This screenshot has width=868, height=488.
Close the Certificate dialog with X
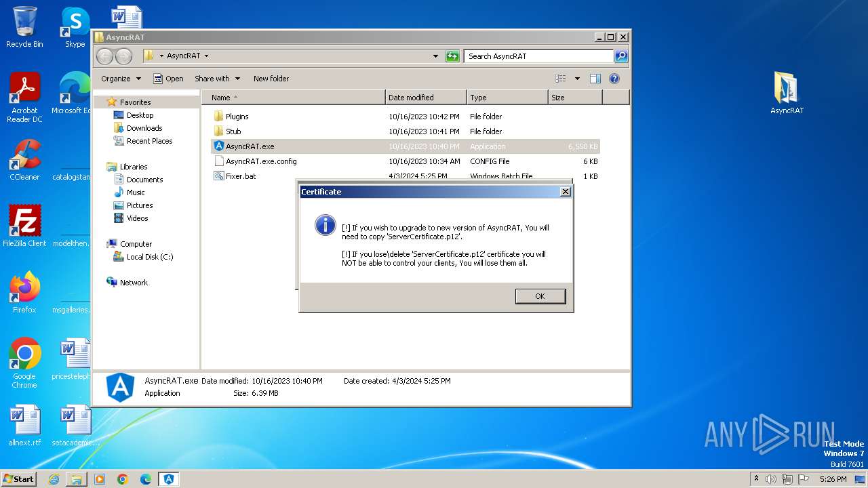[x=565, y=192]
